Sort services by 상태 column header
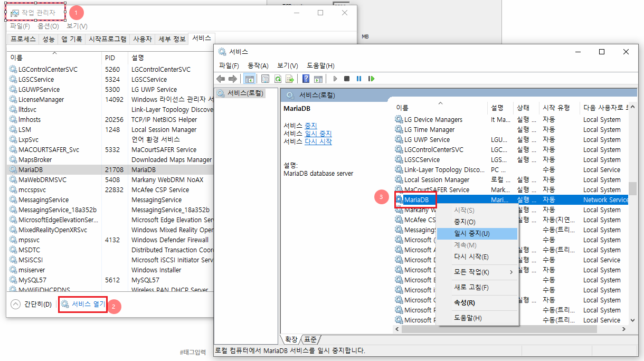The height and width of the screenshot is (361, 644). (526, 108)
